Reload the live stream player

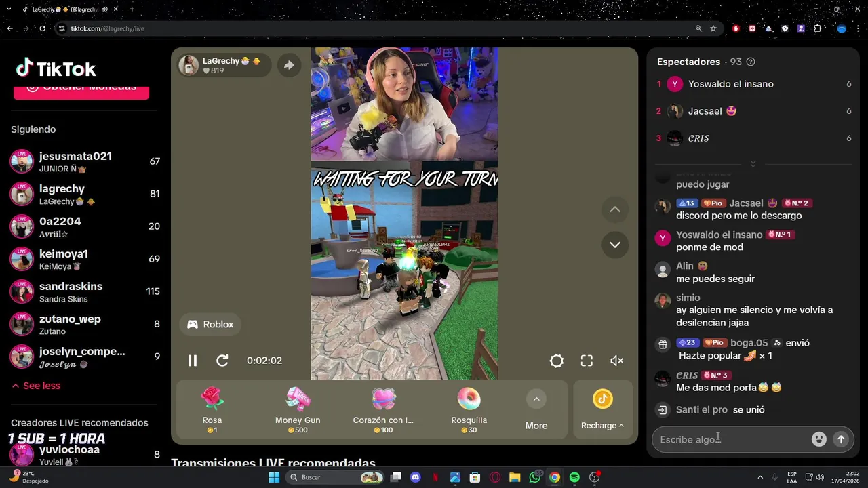pos(222,361)
